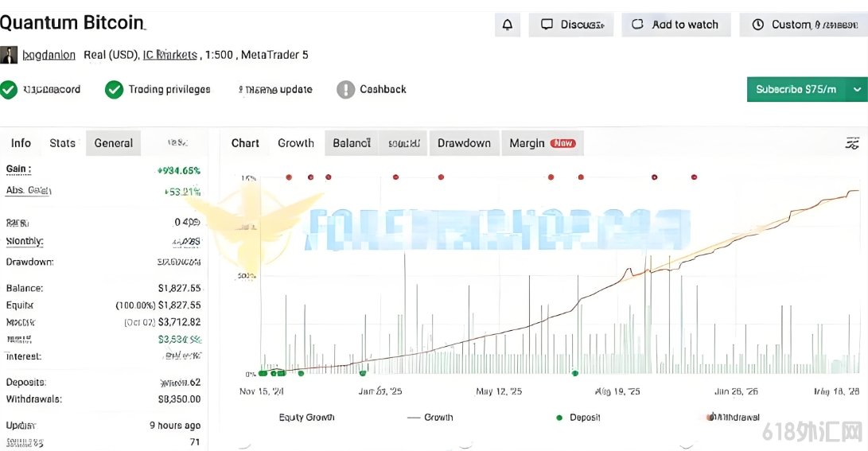This screenshot has width=868, height=451.
Task: Select the General tab
Action: (x=114, y=142)
